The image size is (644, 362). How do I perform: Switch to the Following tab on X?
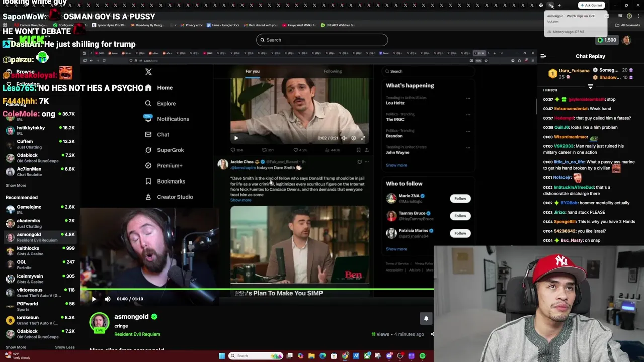coord(333,71)
